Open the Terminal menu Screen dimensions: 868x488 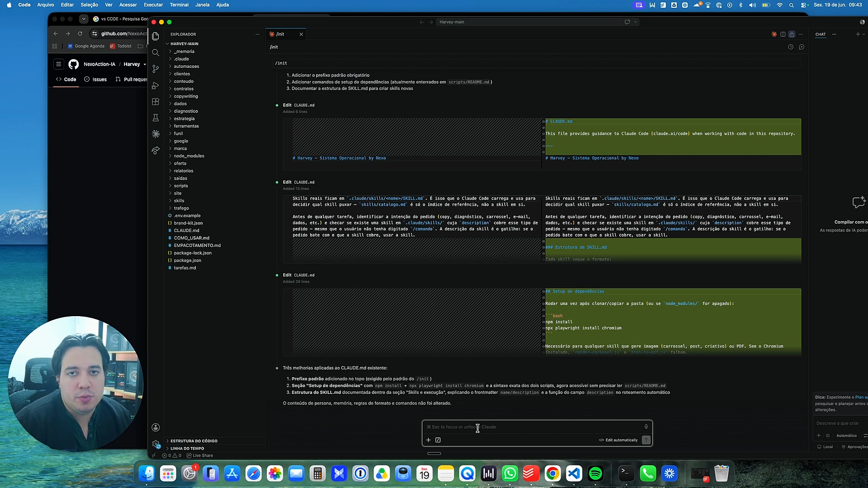point(179,5)
